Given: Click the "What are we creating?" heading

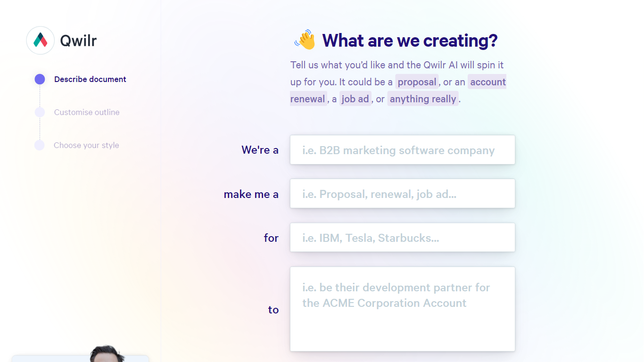Looking at the screenshot, I should point(409,41).
